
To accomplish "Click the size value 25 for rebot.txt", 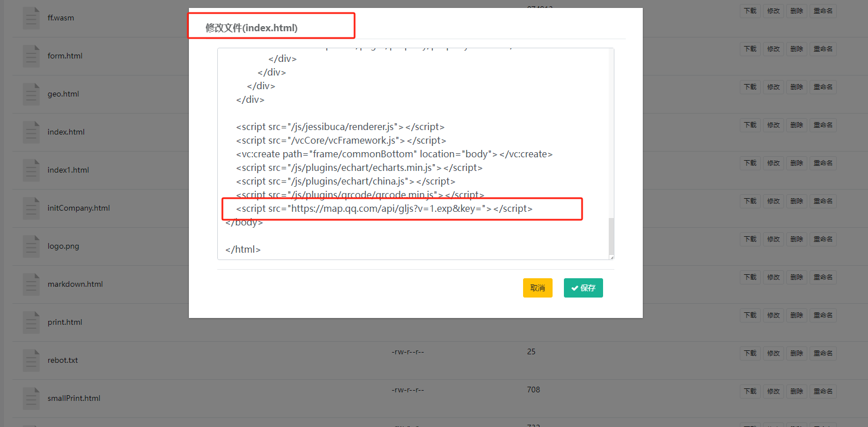I will pyautogui.click(x=531, y=351).
